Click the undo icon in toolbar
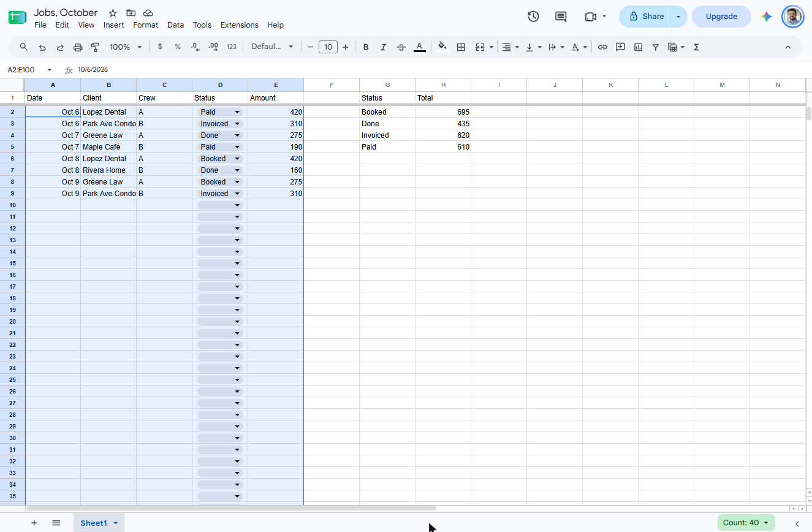The image size is (812, 532). [42, 47]
